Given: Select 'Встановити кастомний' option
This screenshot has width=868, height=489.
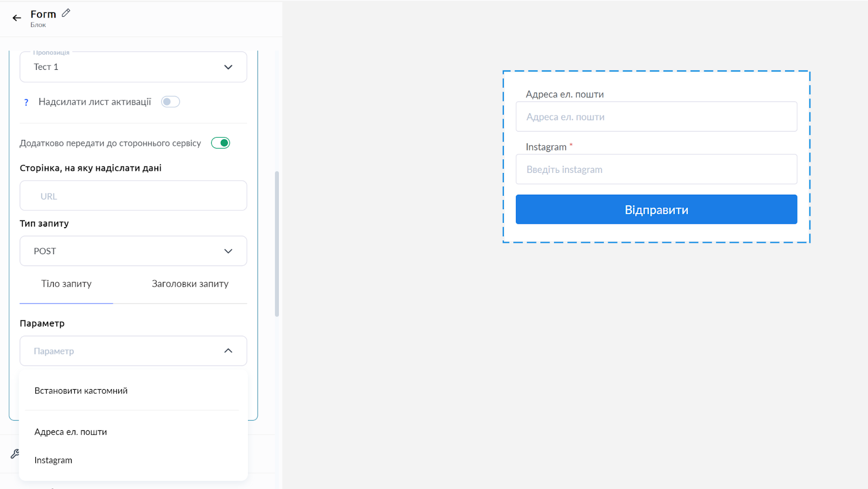Looking at the screenshot, I should 81,391.
